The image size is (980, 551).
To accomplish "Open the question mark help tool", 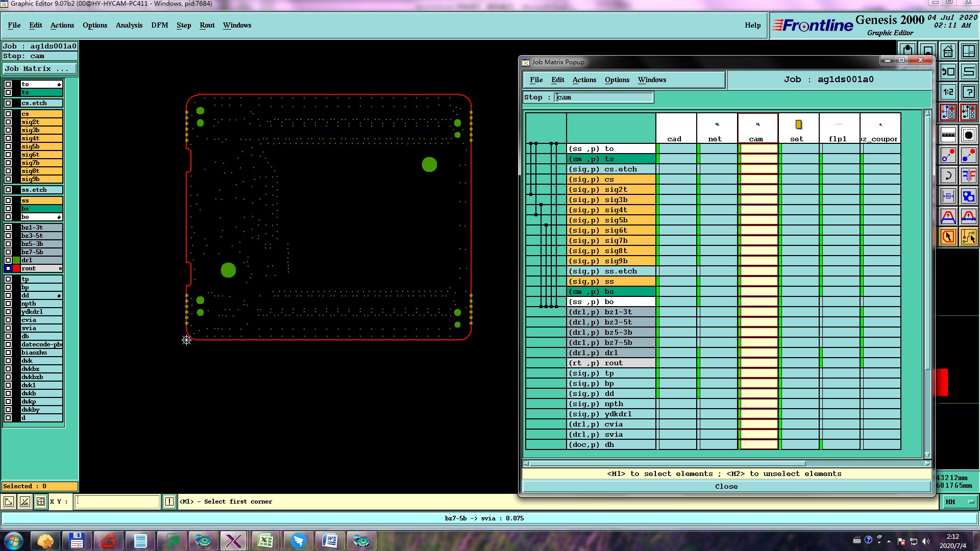I will pyautogui.click(x=968, y=92).
